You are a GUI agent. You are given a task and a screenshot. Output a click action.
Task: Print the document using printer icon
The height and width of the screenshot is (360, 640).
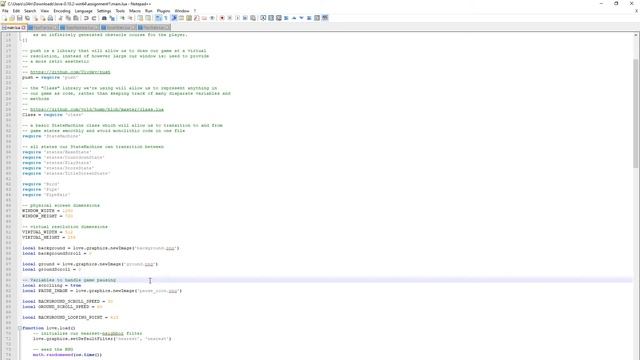coord(50,18)
